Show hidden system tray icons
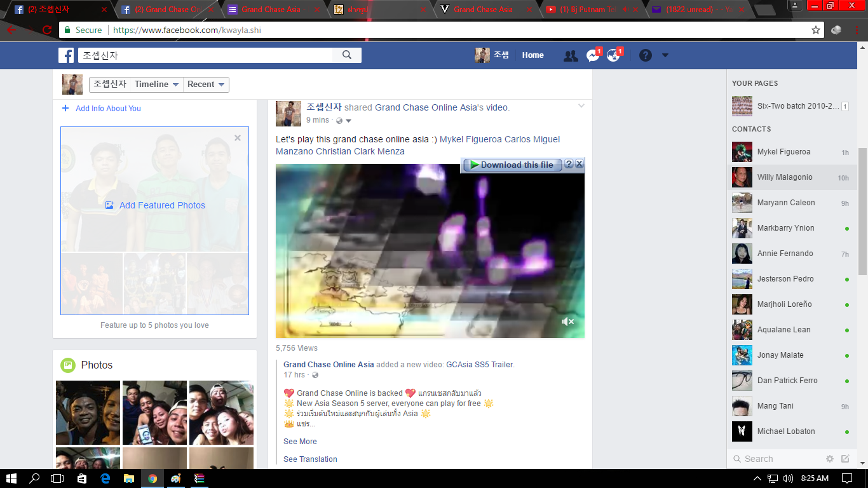Screen dimensions: 868x488 [757, 478]
